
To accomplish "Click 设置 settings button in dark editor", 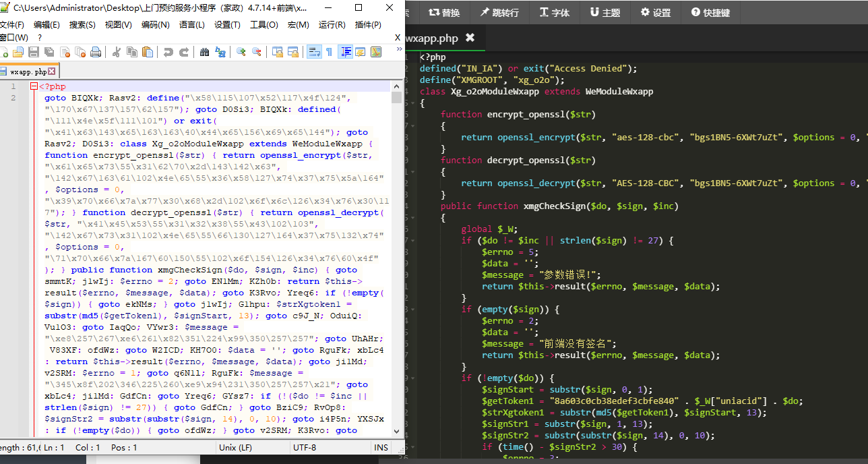I will [656, 12].
